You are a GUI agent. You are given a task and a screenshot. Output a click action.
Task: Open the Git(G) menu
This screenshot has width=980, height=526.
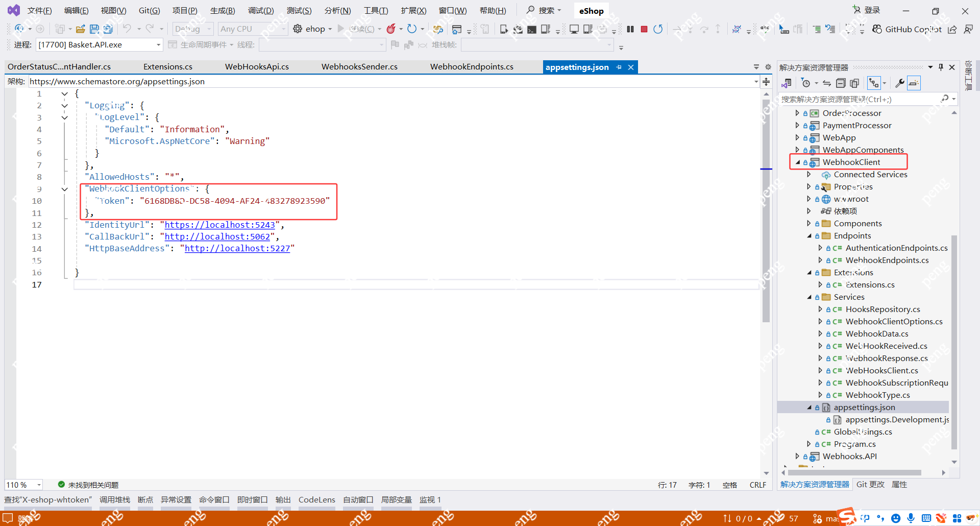[150, 11]
